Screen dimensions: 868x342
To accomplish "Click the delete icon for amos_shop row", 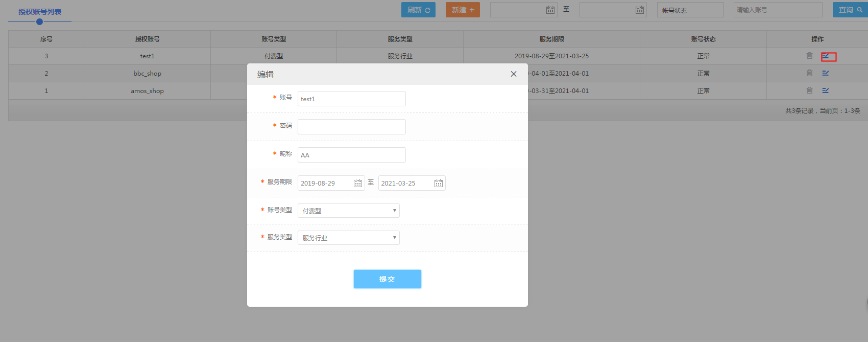I will (809, 90).
